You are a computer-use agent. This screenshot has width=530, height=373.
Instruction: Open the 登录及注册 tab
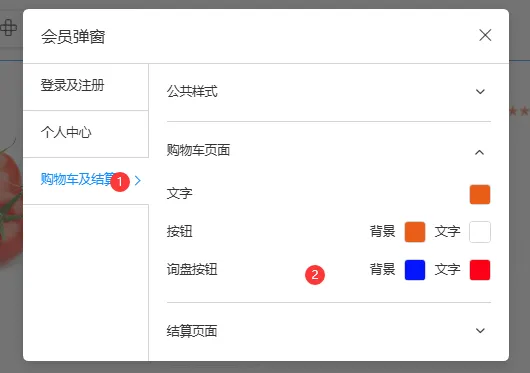86,87
